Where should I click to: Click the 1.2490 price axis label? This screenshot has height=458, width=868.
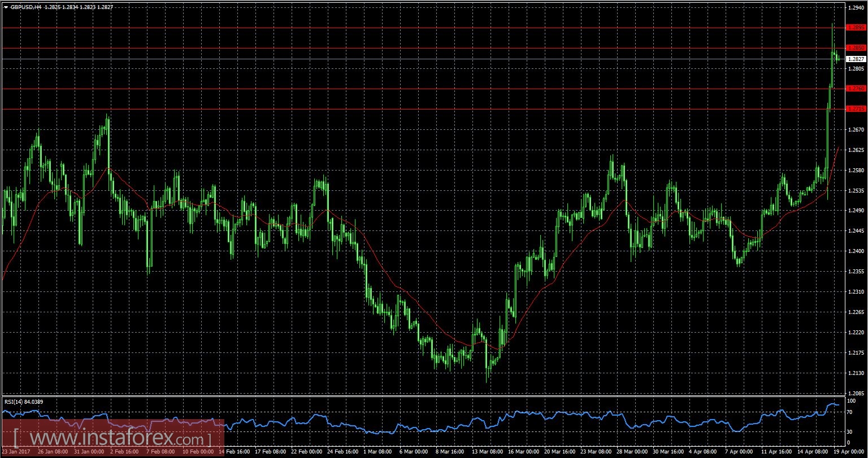856,210
